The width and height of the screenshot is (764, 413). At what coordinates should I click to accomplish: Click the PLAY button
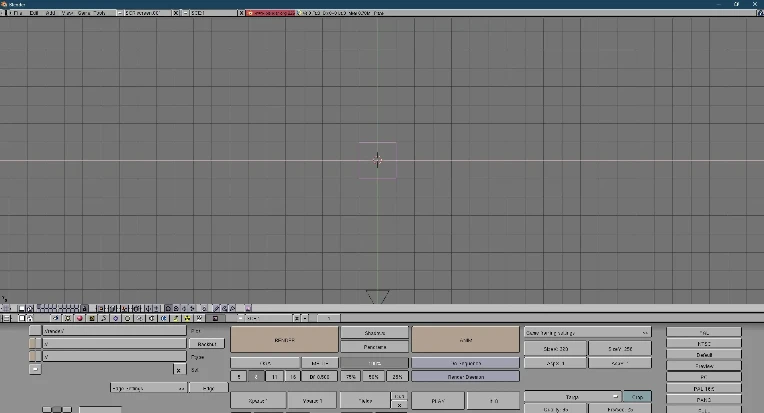(437, 400)
